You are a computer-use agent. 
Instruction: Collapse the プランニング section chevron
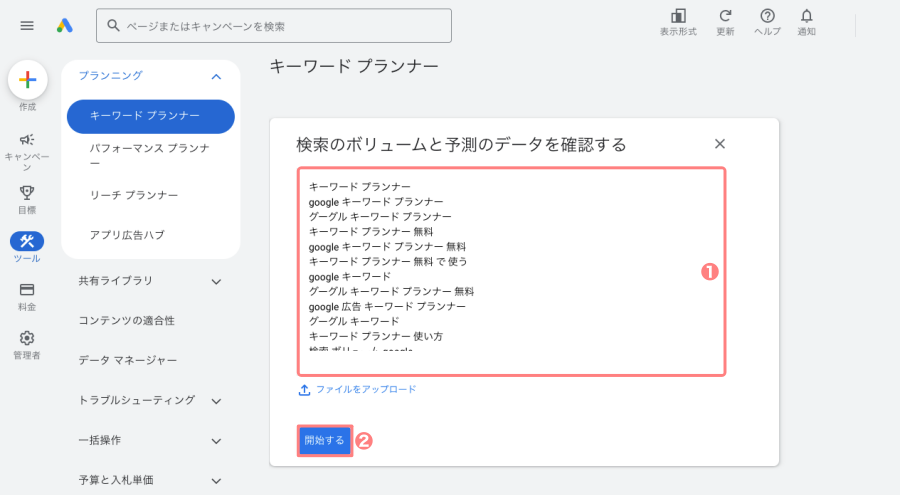(216, 76)
